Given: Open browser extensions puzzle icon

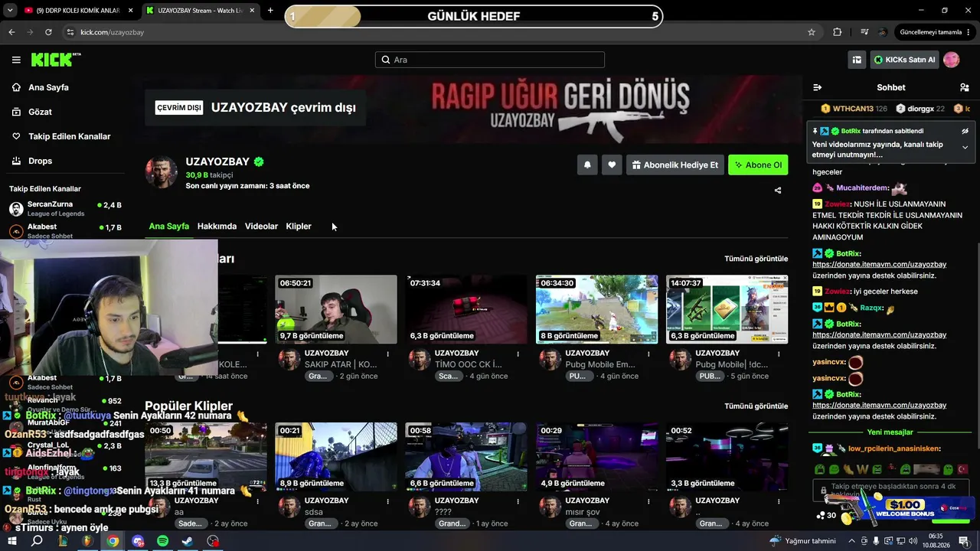Looking at the screenshot, I should point(837,32).
